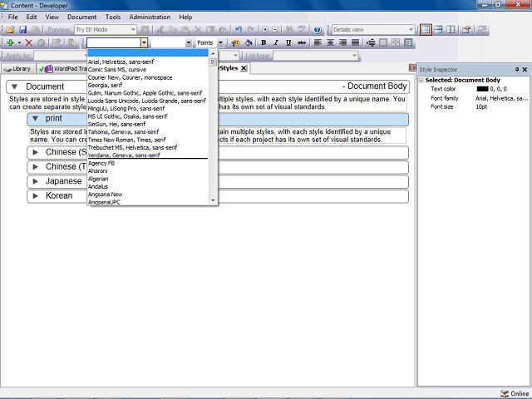The height and width of the screenshot is (399, 532).
Task: Toggle bold formatting
Action: [264, 42]
